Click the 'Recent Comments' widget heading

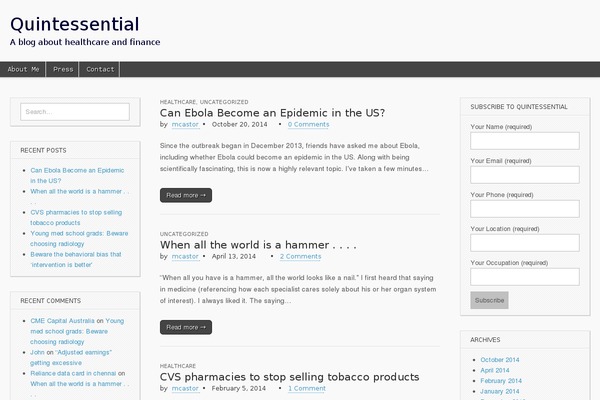[x=51, y=301]
